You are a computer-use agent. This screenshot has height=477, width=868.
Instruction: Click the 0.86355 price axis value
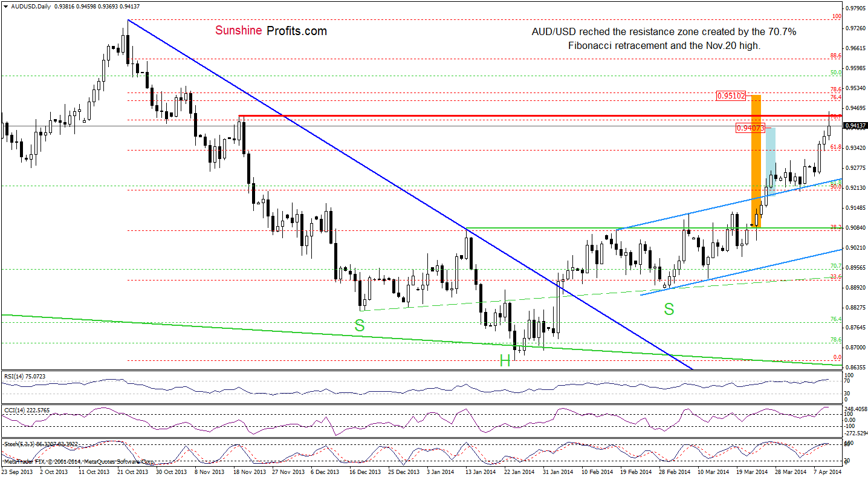click(856, 368)
